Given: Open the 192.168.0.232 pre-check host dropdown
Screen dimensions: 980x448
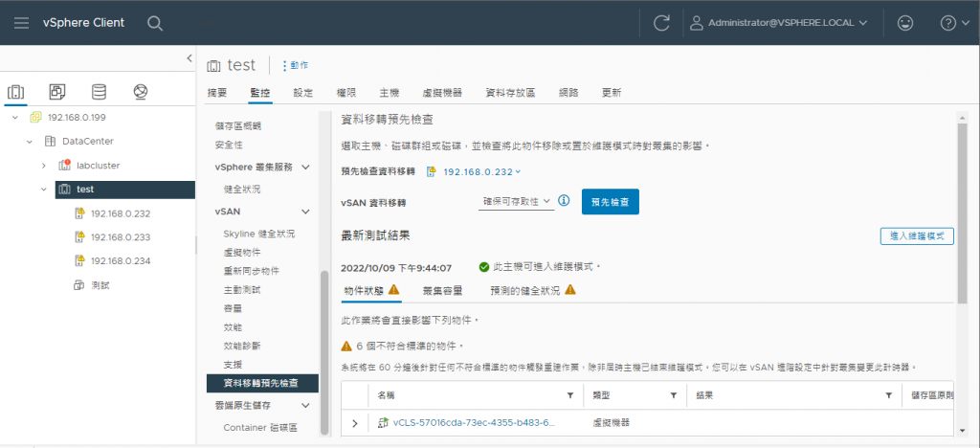Looking at the screenshot, I should click(481, 171).
